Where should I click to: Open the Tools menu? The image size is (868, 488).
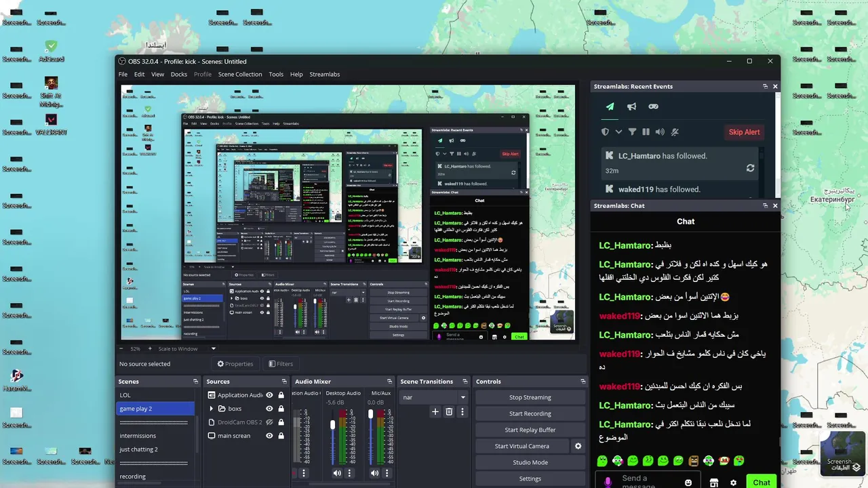tap(276, 75)
